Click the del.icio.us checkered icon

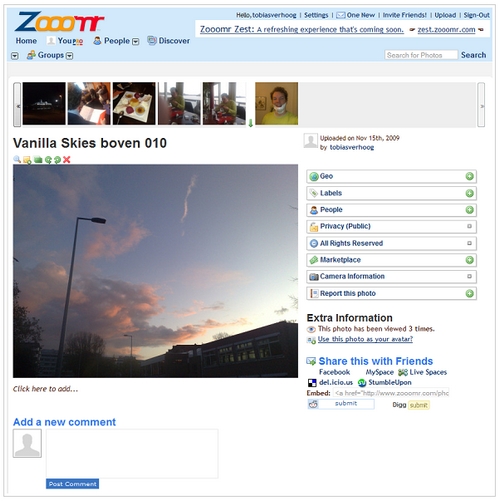(312, 383)
